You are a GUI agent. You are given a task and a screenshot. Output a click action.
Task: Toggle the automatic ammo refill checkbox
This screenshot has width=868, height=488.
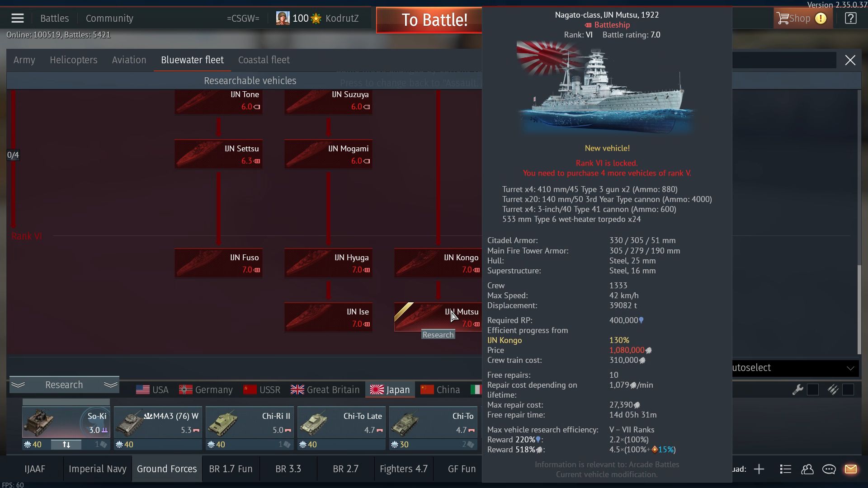tap(848, 389)
